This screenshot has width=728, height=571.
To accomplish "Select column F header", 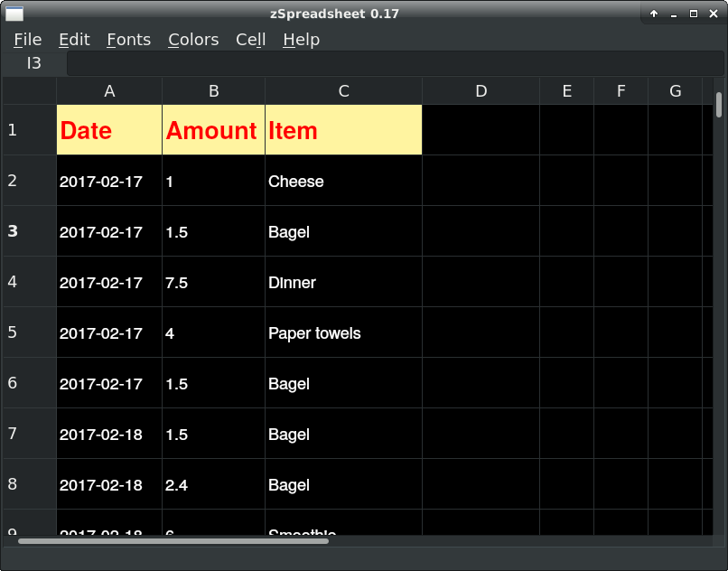I will [621, 91].
